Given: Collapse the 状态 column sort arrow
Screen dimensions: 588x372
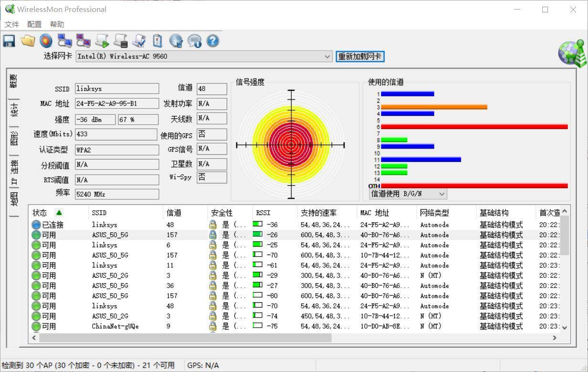Looking at the screenshot, I should click(x=59, y=213).
